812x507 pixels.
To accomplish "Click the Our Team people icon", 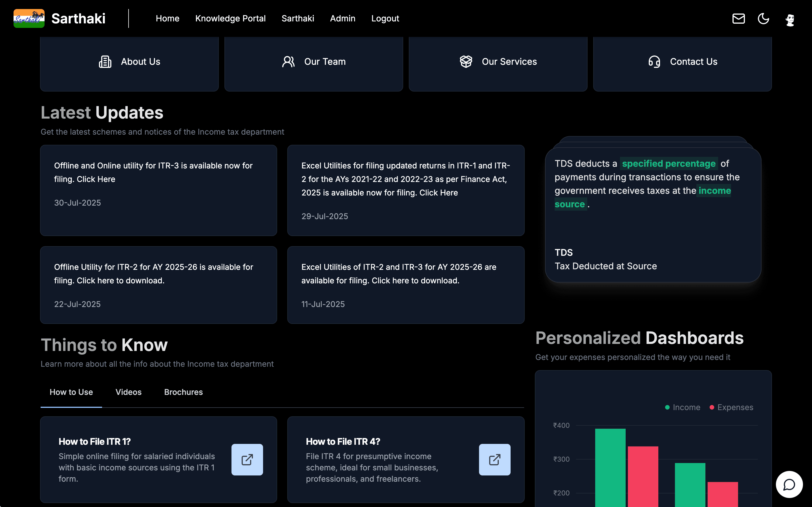I will (288, 62).
